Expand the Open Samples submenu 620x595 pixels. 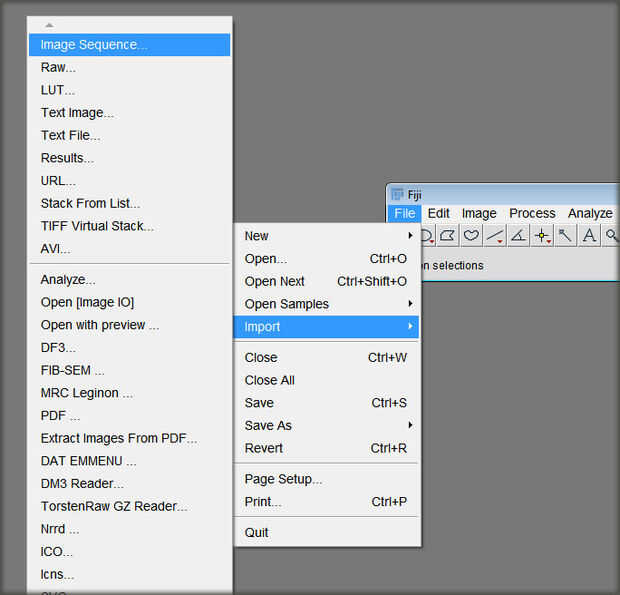pos(326,304)
